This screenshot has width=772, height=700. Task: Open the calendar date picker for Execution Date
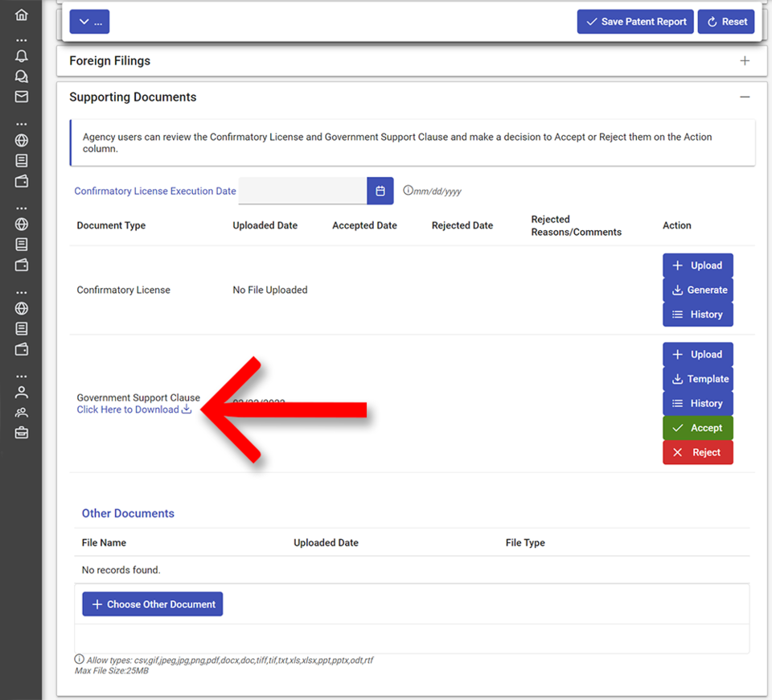point(380,191)
